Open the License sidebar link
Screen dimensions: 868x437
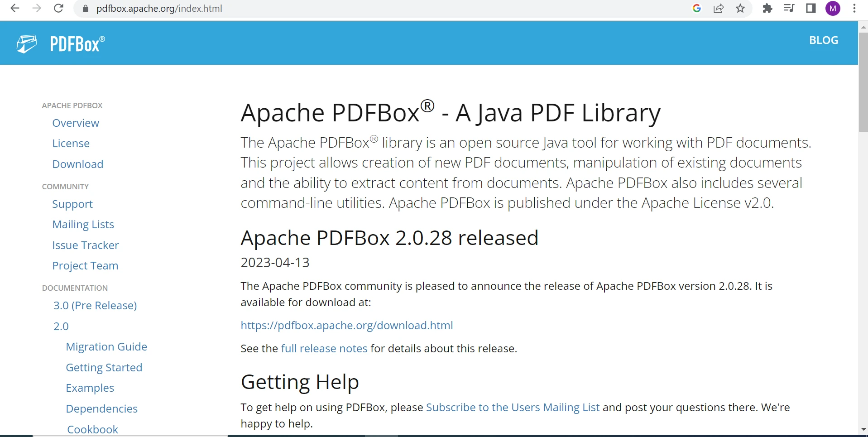pos(71,144)
